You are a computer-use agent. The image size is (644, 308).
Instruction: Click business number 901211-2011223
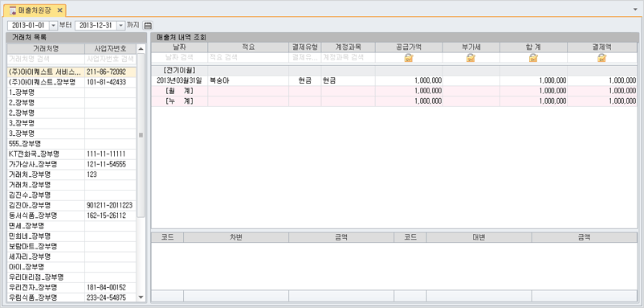(x=109, y=205)
